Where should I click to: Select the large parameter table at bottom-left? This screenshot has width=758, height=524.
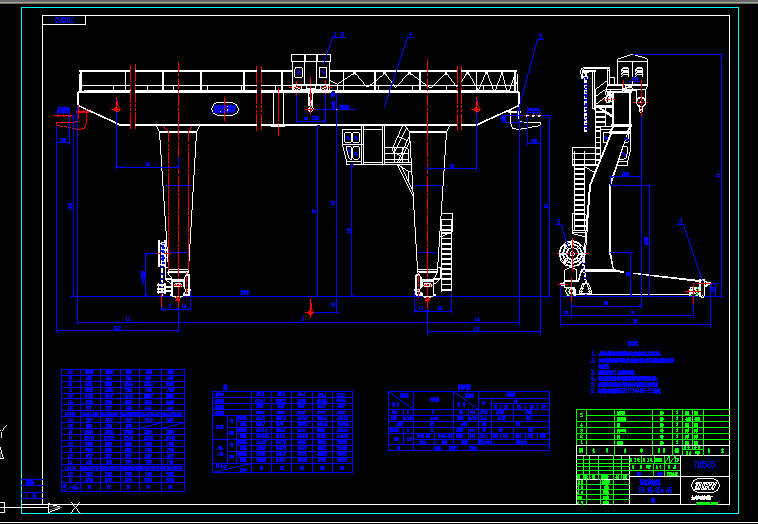(123, 430)
